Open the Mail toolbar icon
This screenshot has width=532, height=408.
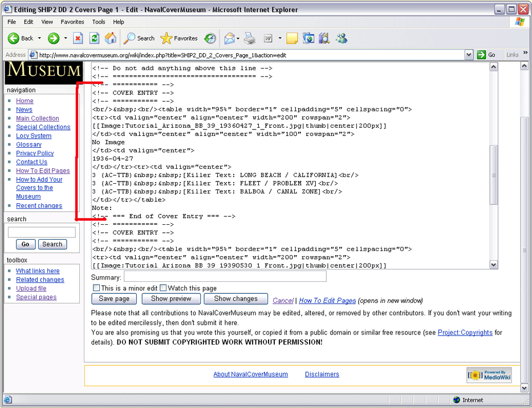click(229, 38)
